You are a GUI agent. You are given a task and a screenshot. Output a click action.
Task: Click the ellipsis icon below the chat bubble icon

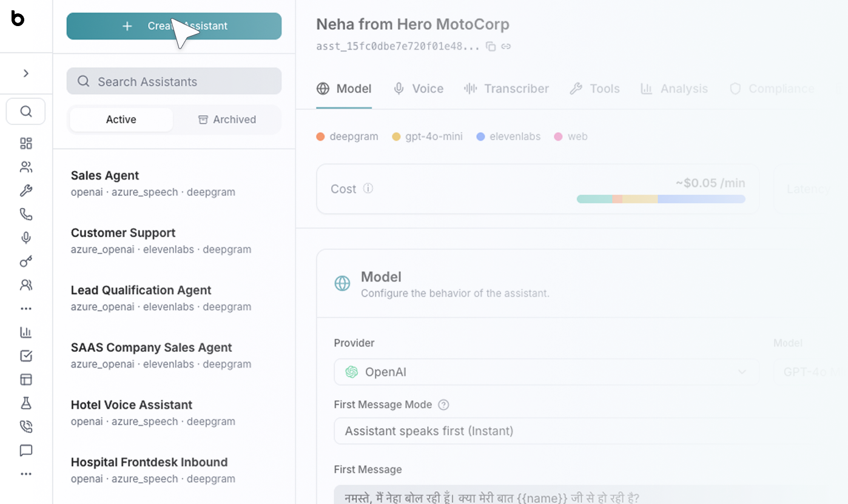26,474
